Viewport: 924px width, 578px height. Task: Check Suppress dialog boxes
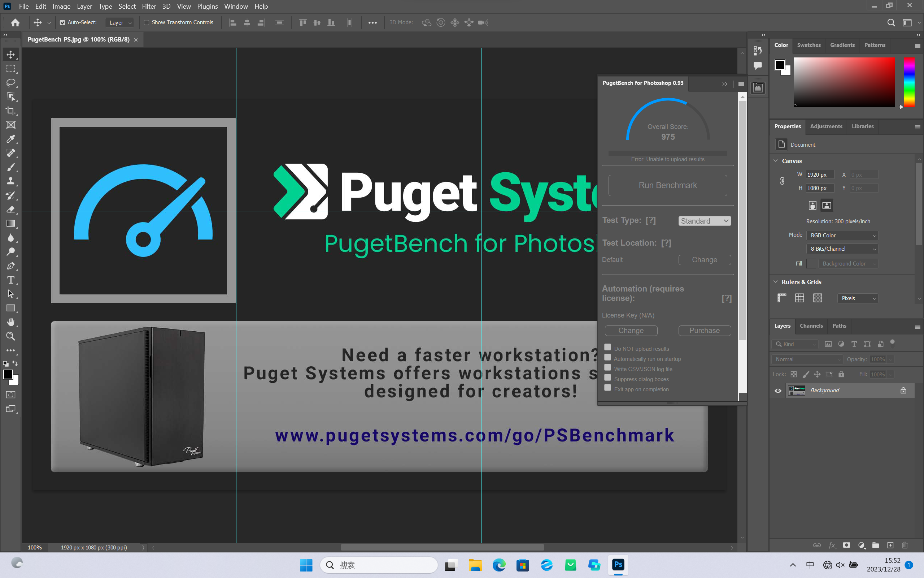click(x=607, y=377)
